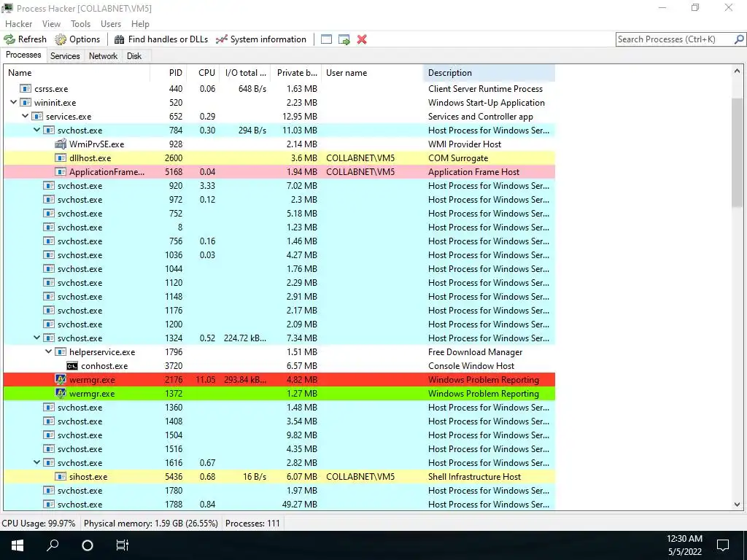The image size is (747, 560).
Task: Open System information window
Action: click(x=261, y=39)
